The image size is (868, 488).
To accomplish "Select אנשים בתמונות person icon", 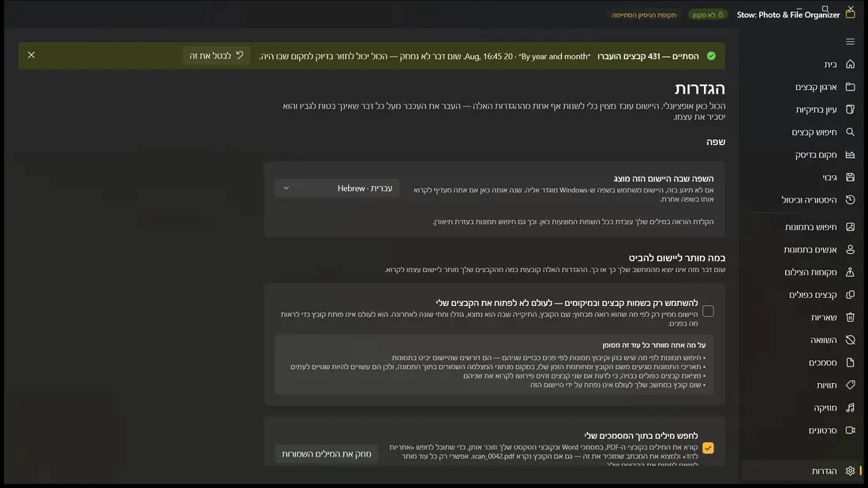I will click(x=851, y=250).
